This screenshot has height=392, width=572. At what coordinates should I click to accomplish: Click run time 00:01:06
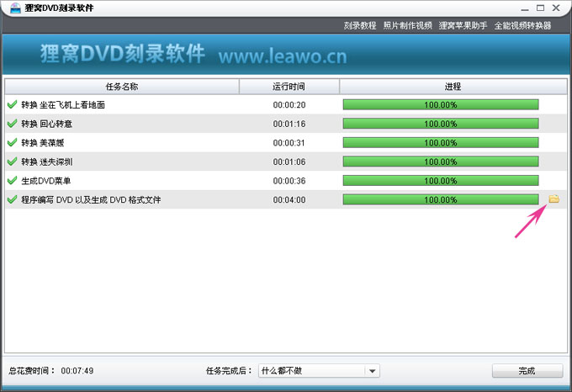pos(289,162)
